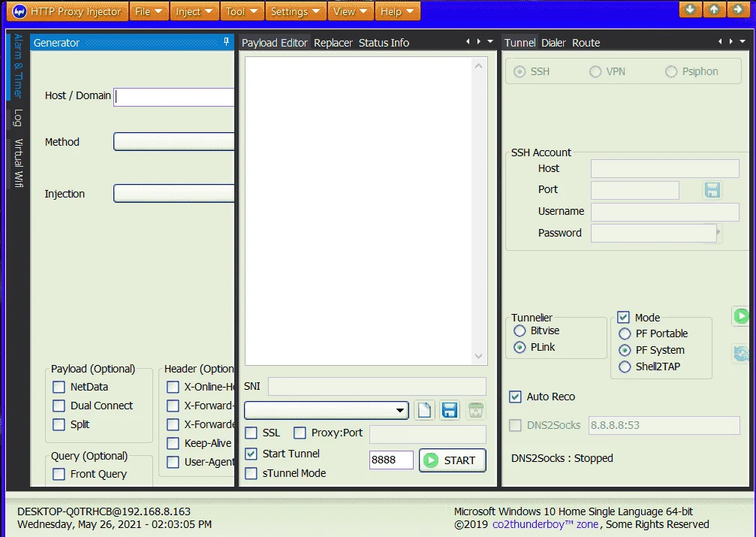Uncheck the Mode checkbox
This screenshot has height=537, width=756.
(623, 318)
